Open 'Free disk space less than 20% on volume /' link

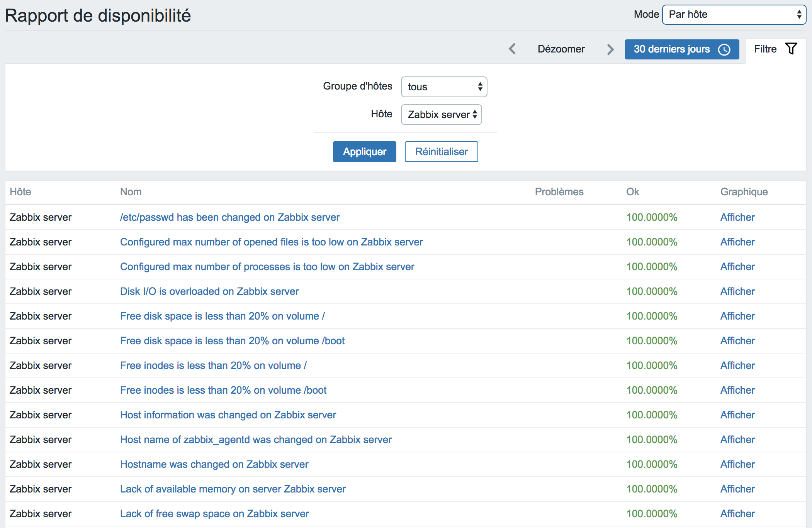223,316
